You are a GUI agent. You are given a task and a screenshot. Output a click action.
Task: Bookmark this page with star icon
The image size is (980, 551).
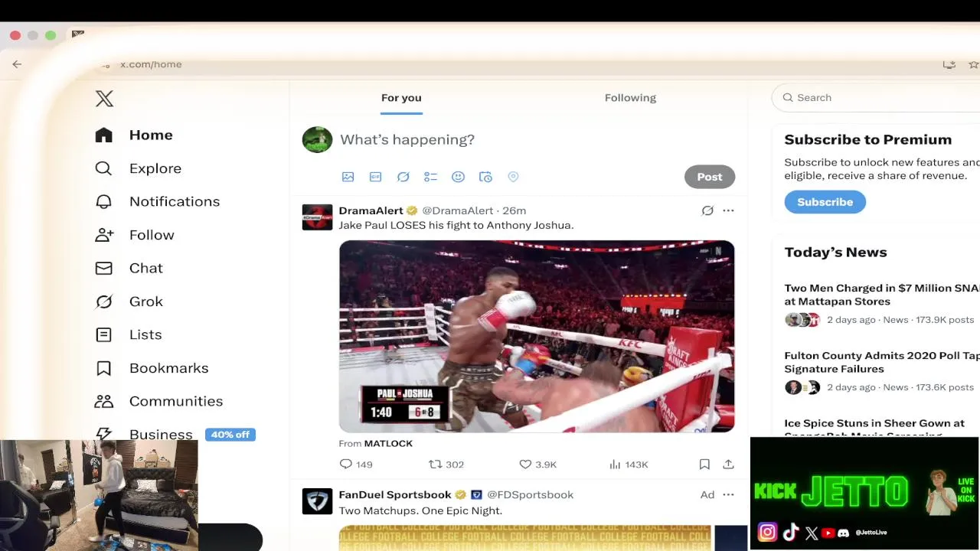973,64
